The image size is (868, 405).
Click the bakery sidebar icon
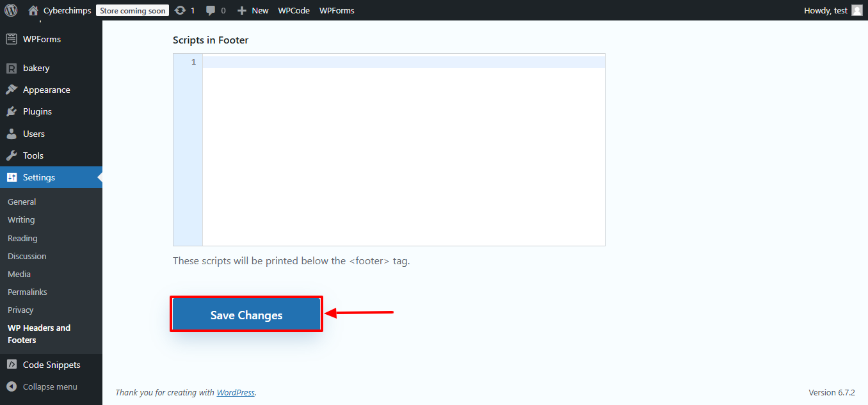12,68
